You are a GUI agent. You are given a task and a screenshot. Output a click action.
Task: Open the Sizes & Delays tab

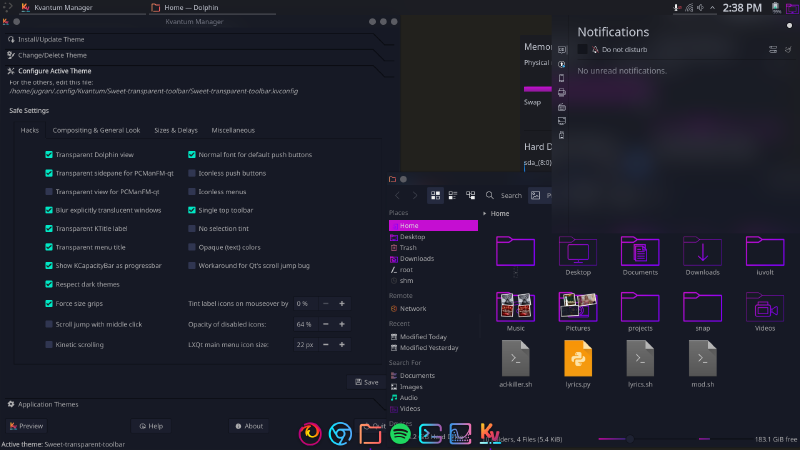175,130
